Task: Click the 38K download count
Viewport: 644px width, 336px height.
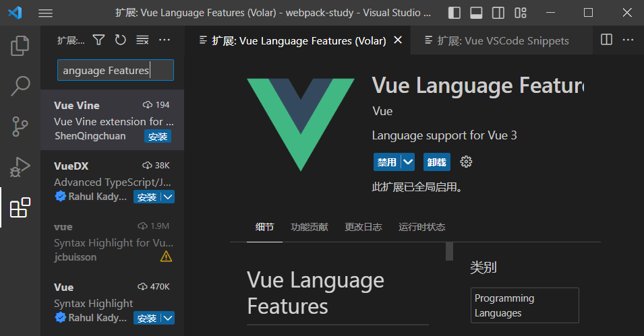Action: pos(156,166)
